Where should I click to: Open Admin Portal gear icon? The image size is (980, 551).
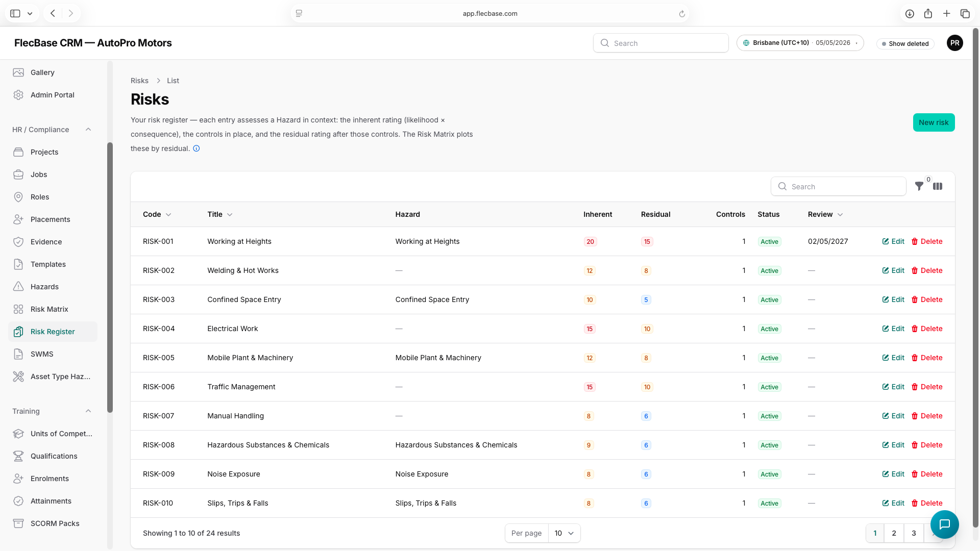pos(18,95)
